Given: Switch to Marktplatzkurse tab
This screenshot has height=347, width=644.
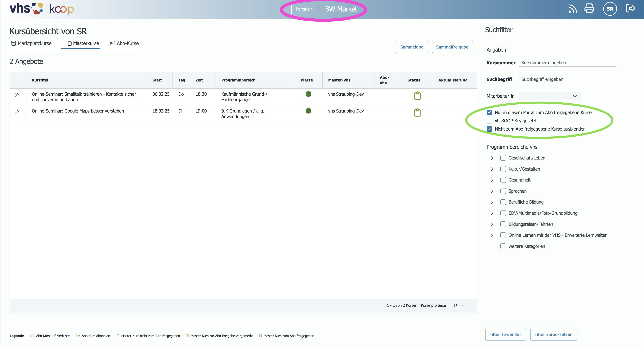Looking at the screenshot, I should coord(31,43).
